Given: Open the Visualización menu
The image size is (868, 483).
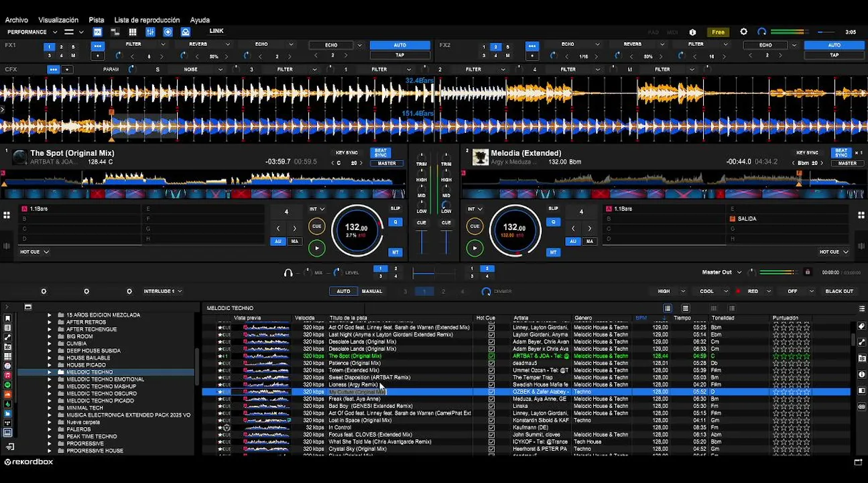Looking at the screenshot, I should pos(58,20).
